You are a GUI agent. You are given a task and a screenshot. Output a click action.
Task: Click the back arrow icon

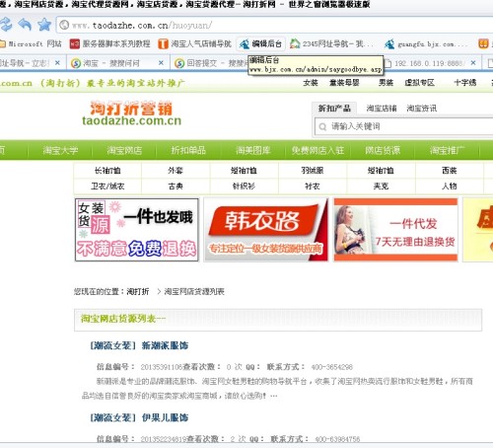25,25
